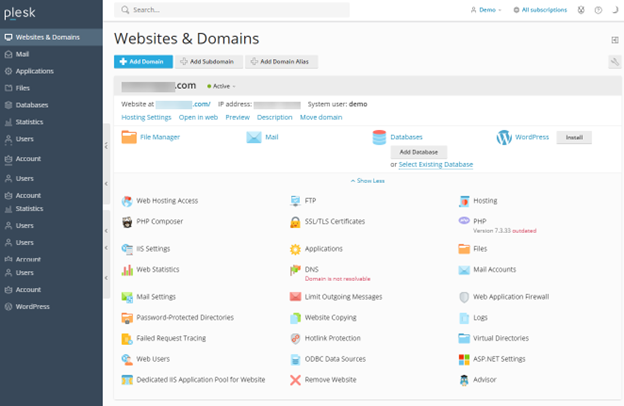The height and width of the screenshot is (406, 624).
Task: Open the ASP.NET Settings icon
Action: tap(464, 359)
